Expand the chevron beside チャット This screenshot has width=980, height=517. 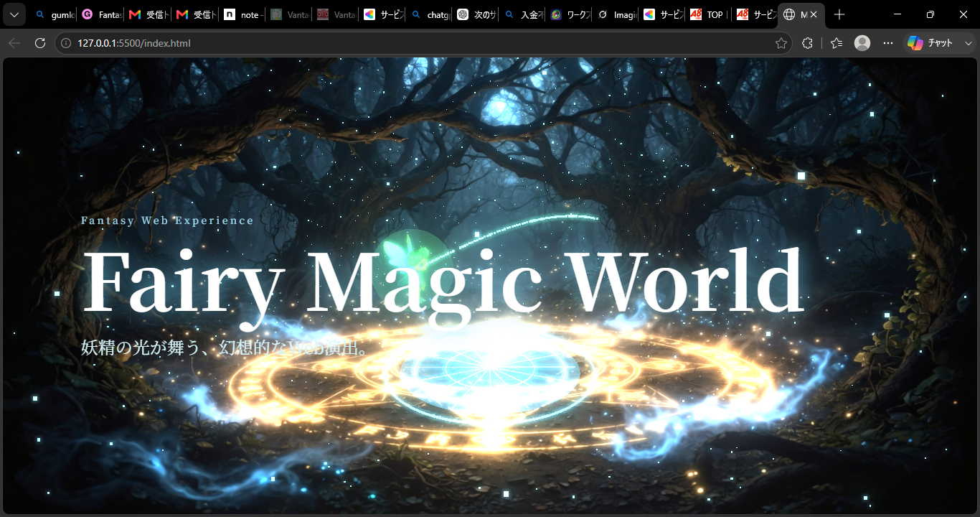tap(968, 43)
